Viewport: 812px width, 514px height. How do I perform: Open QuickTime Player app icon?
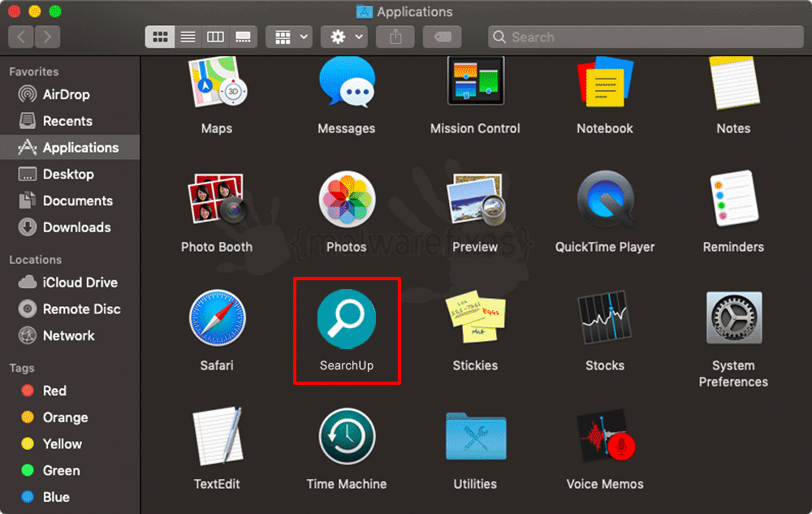(x=605, y=199)
